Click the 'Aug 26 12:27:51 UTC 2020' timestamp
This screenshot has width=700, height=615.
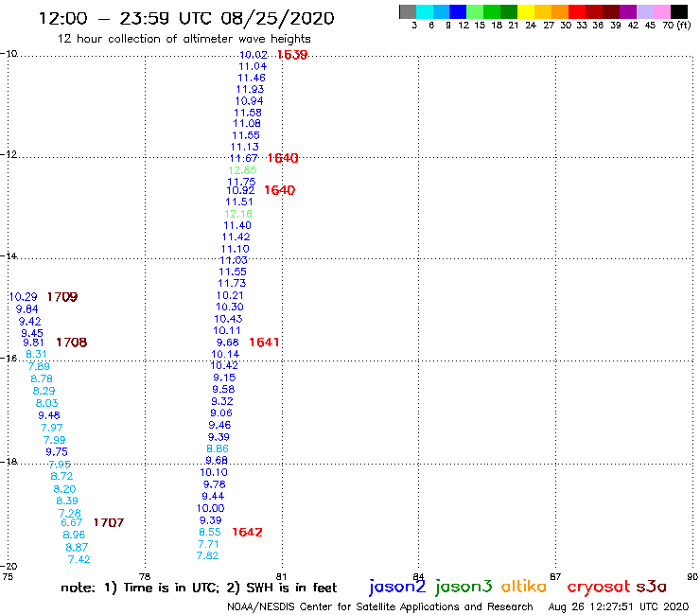click(619, 606)
